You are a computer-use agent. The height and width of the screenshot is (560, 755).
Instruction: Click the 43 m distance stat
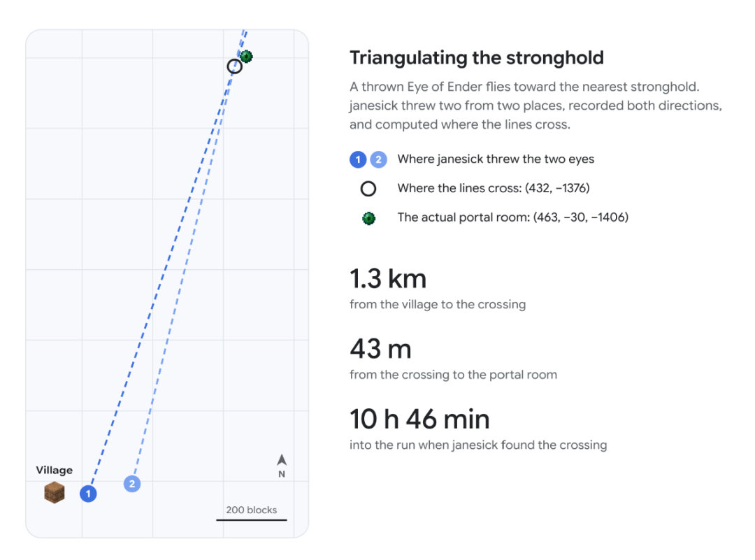pyautogui.click(x=380, y=349)
